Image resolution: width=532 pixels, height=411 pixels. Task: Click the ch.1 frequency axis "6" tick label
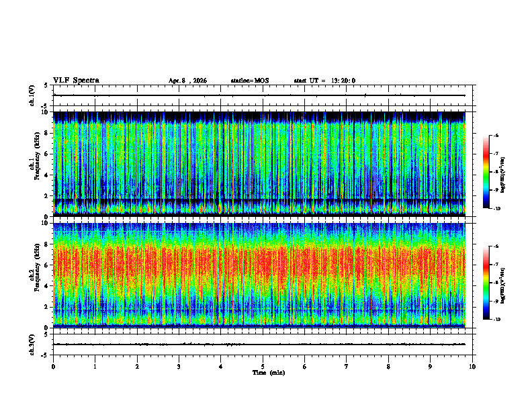coord(47,154)
